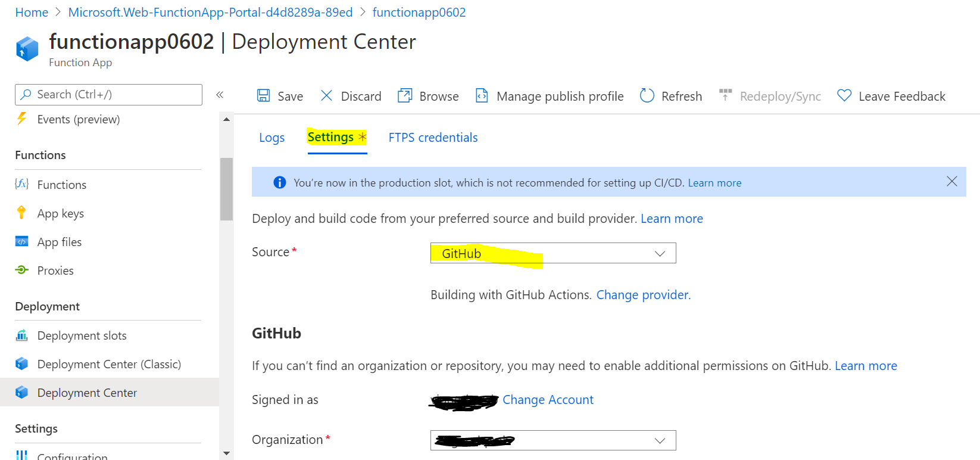Click the Refresh circular arrow icon
The height and width of the screenshot is (460, 980).
point(647,95)
